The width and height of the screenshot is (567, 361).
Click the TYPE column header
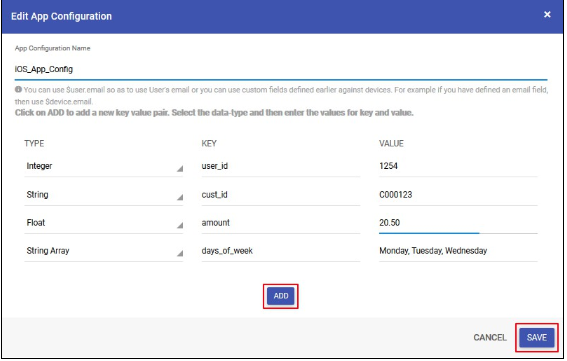point(34,144)
